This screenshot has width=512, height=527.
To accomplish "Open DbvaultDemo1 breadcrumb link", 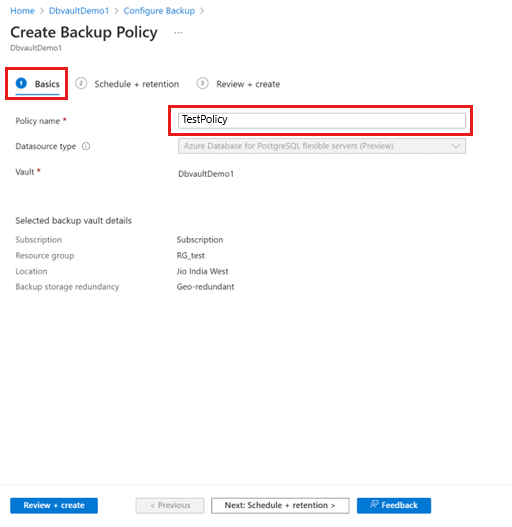I will point(79,11).
